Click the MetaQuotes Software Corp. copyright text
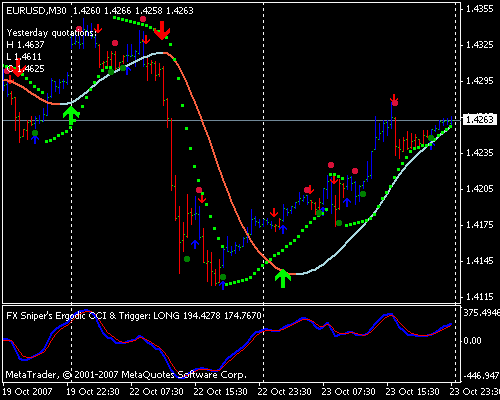500x400 pixels. 126,375
